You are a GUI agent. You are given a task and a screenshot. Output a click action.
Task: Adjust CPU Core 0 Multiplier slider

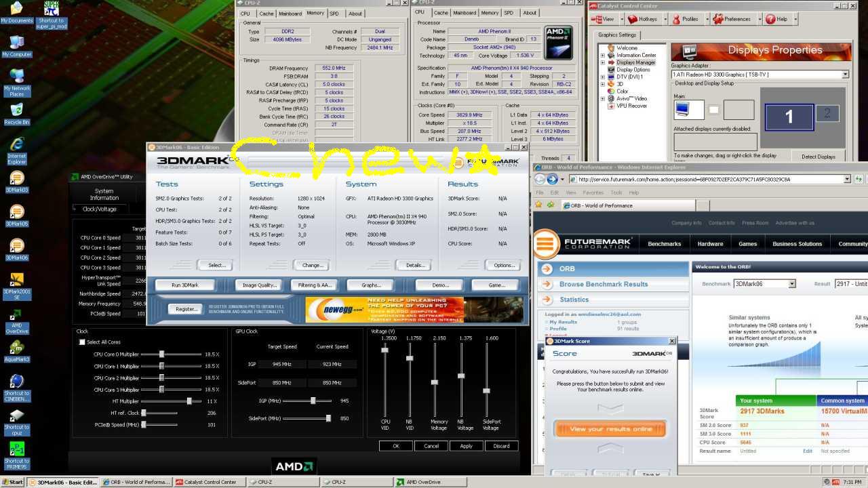coord(163,354)
